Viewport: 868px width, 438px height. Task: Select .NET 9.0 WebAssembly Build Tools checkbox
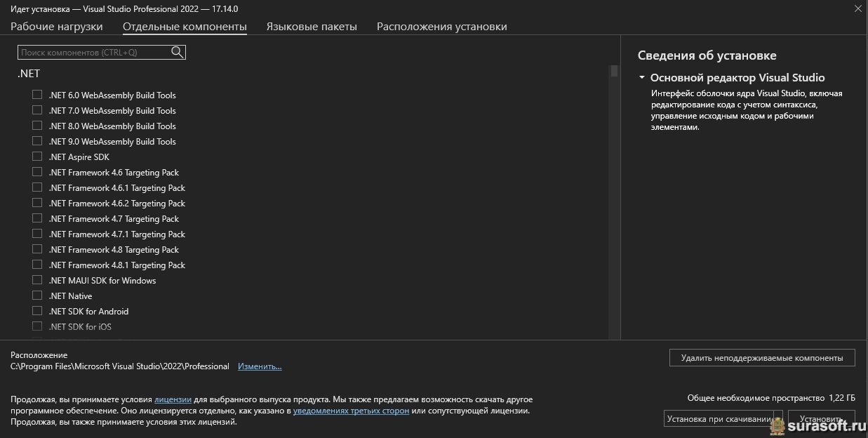37,141
